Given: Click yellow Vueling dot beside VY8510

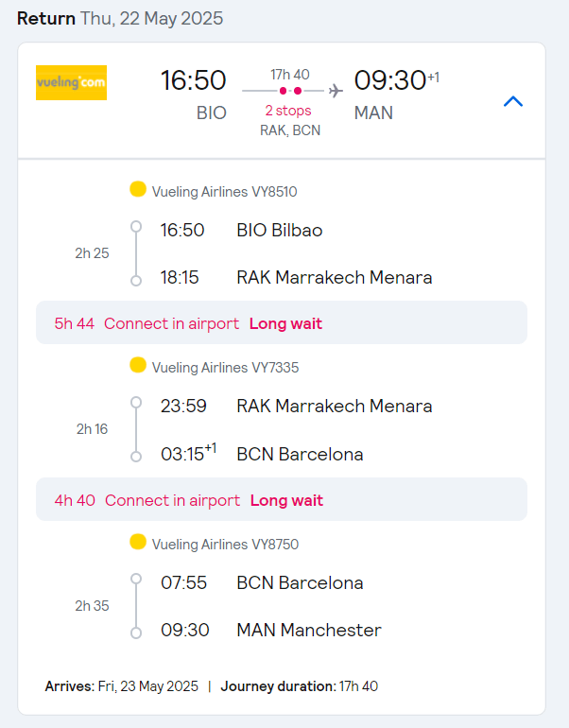Looking at the screenshot, I should [138, 189].
